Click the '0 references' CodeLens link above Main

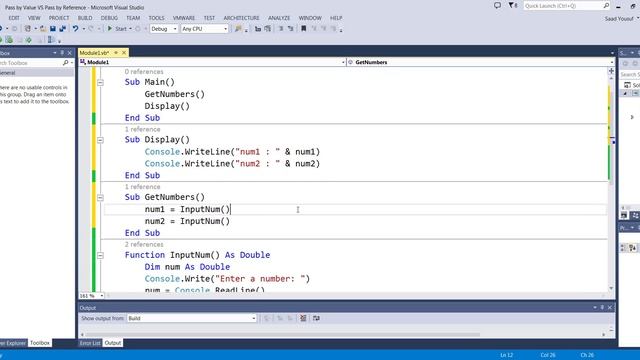pyautogui.click(x=144, y=71)
